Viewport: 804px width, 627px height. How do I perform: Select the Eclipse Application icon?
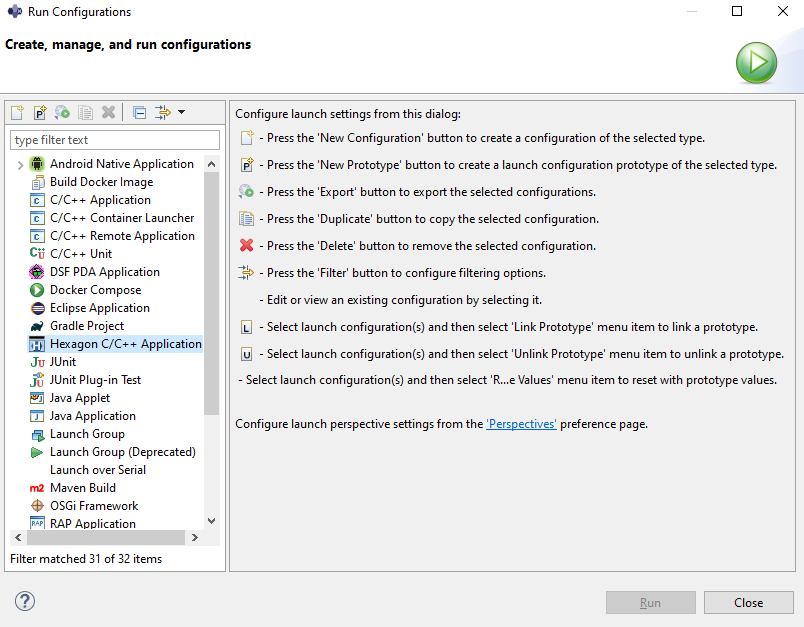point(37,308)
